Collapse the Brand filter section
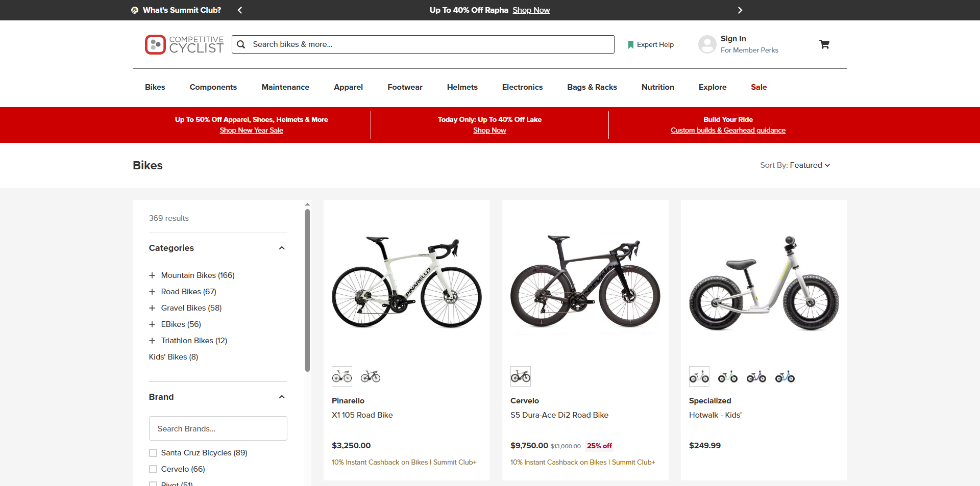The image size is (980, 486). click(x=282, y=397)
